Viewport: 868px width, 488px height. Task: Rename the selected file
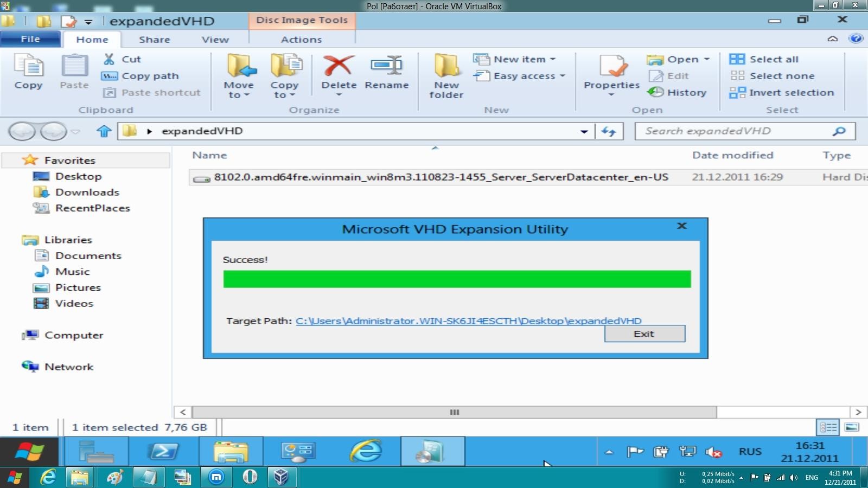(x=387, y=72)
